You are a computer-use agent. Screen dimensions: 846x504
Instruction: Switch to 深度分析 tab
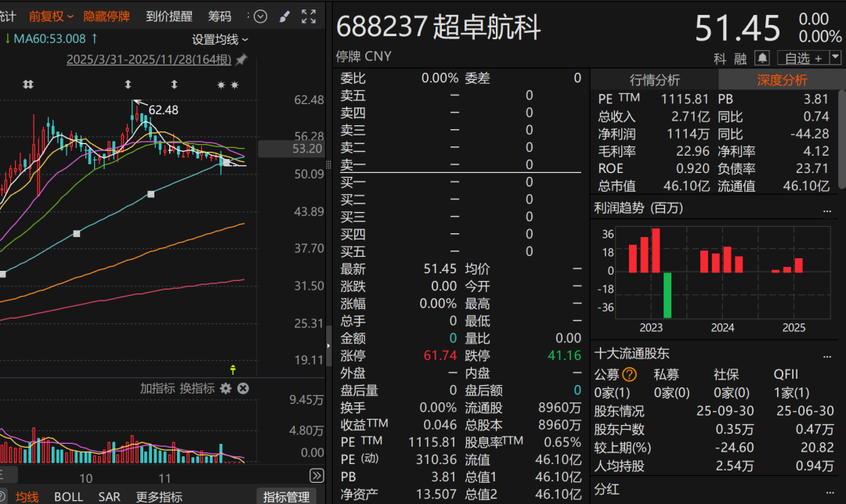tap(782, 80)
